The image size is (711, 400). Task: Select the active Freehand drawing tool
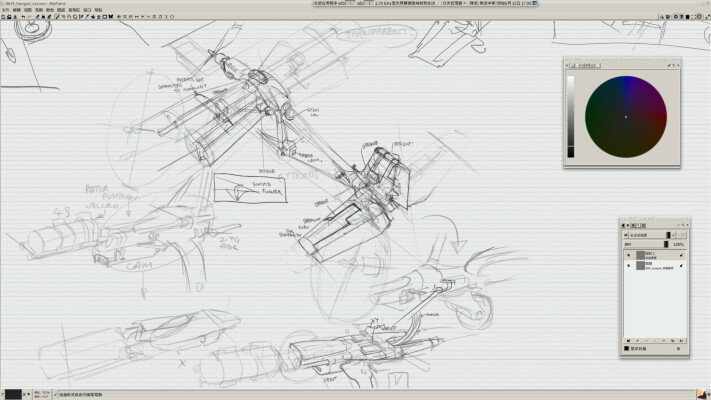pos(57,17)
